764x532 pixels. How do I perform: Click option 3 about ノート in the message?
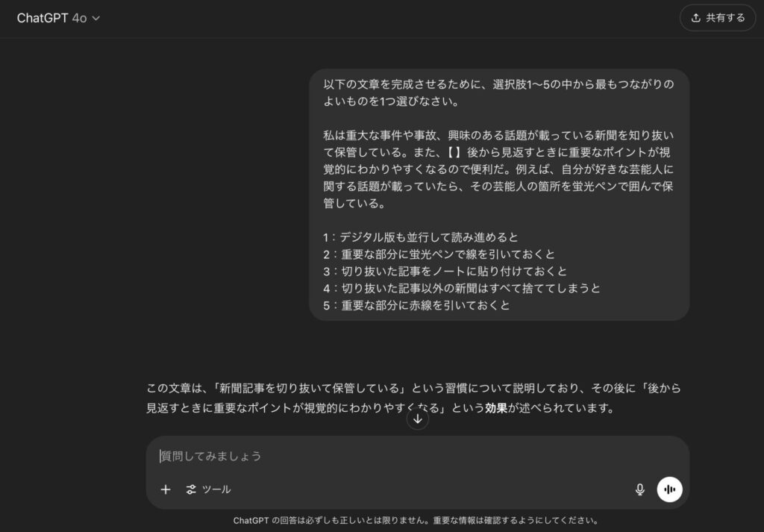pyautogui.click(x=445, y=272)
